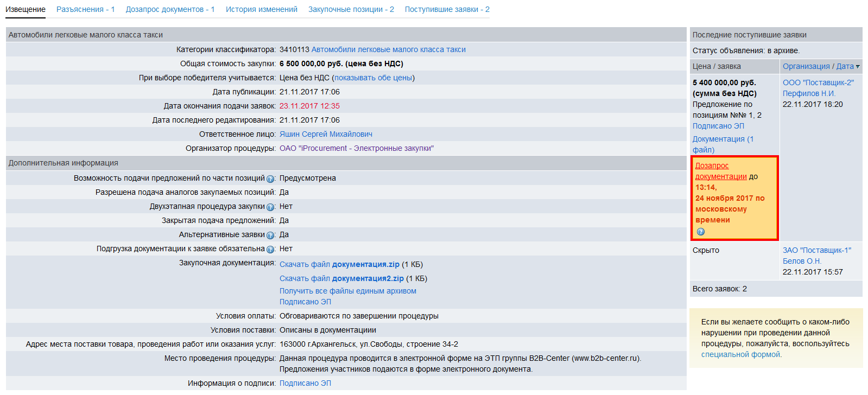Click help icon beside two-stage procedure label
868x395 pixels.
tap(270, 207)
